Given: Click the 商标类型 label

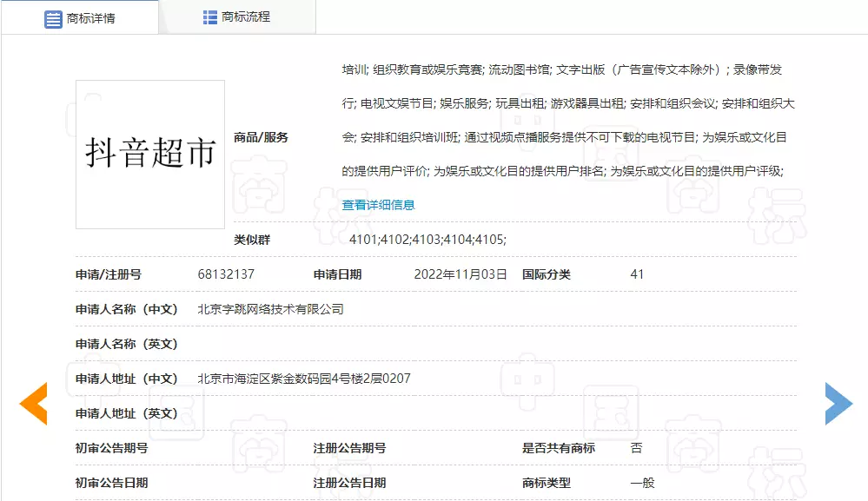Looking at the screenshot, I should click(547, 483).
